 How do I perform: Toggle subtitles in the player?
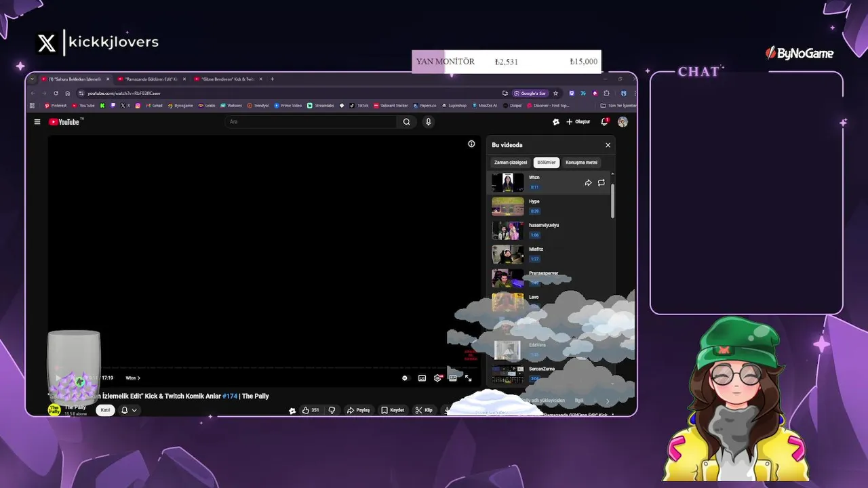pyautogui.click(x=422, y=378)
